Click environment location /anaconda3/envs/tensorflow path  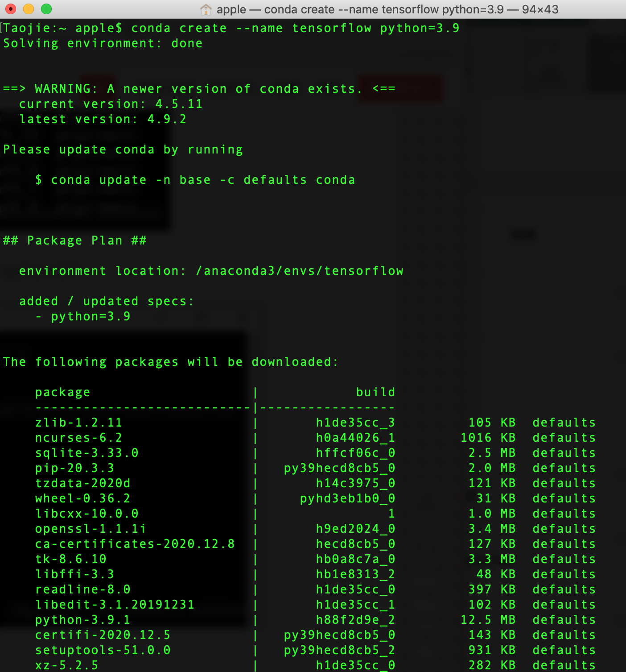pos(300,271)
